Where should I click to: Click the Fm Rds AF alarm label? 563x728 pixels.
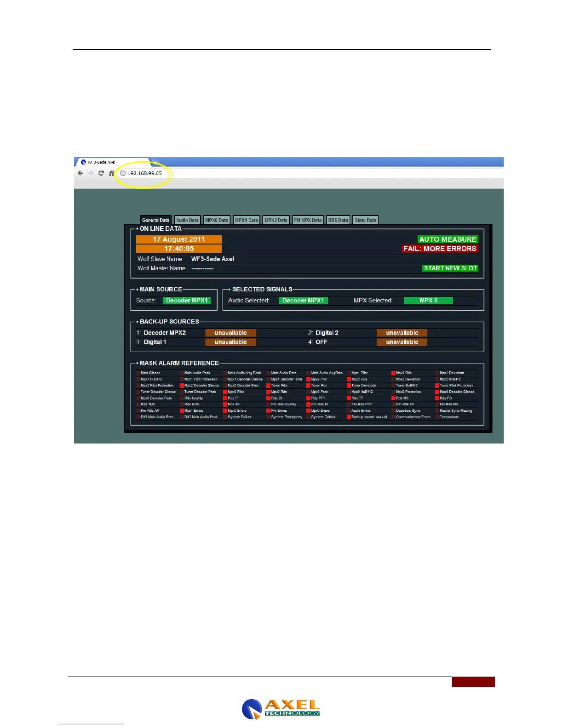(x=150, y=411)
